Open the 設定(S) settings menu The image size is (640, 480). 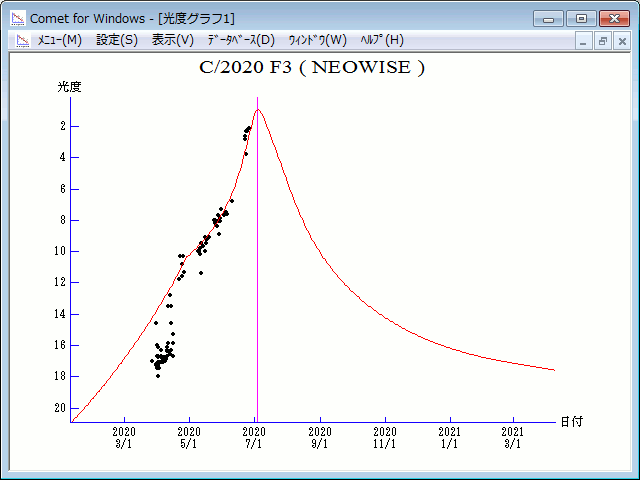coord(117,40)
